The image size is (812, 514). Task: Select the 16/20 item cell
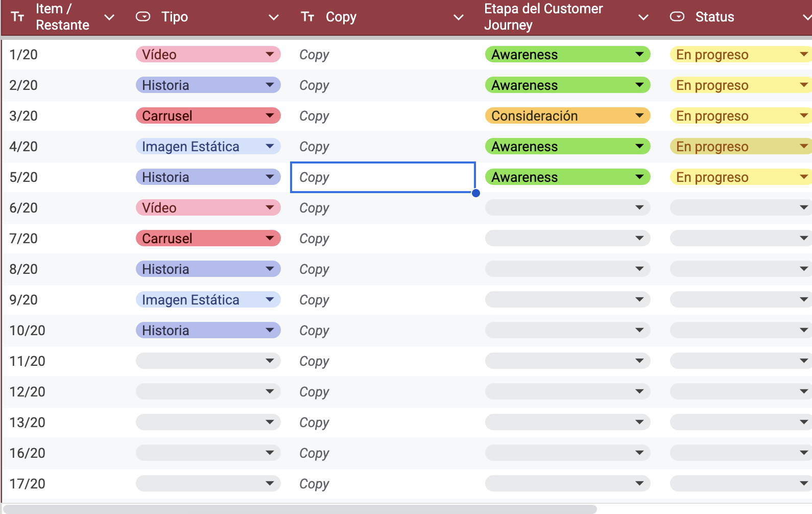click(x=64, y=453)
